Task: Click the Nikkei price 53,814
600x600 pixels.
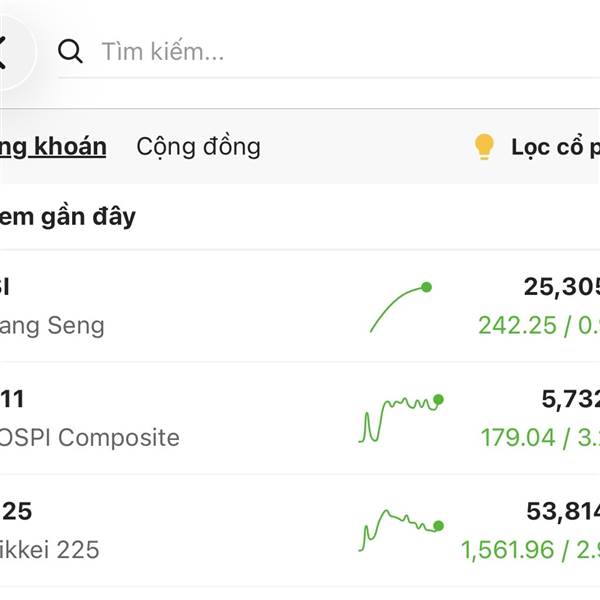Action: (563, 512)
